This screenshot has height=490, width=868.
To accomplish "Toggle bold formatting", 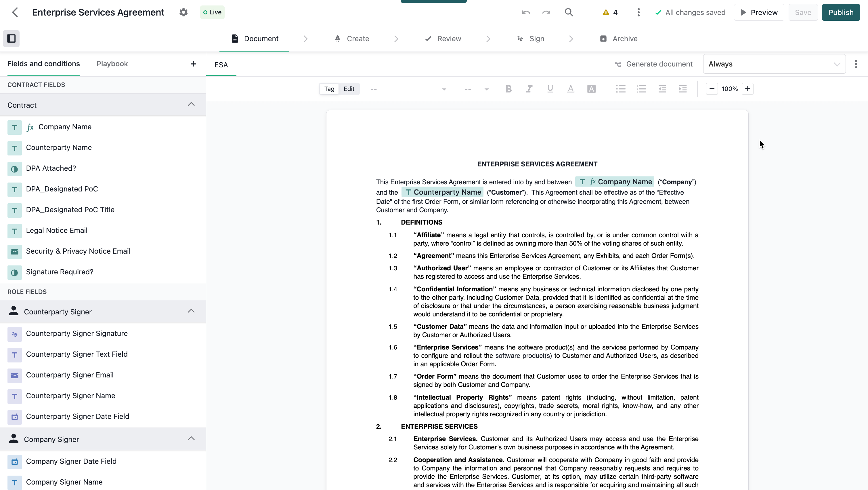I will (x=508, y=89).
